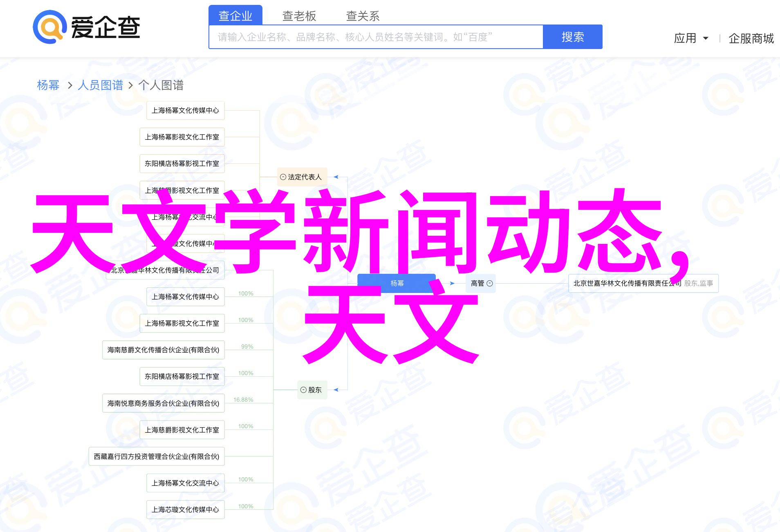Click the 爱企查 logo
Screen dimensions: 780x532
click(86, 27)
